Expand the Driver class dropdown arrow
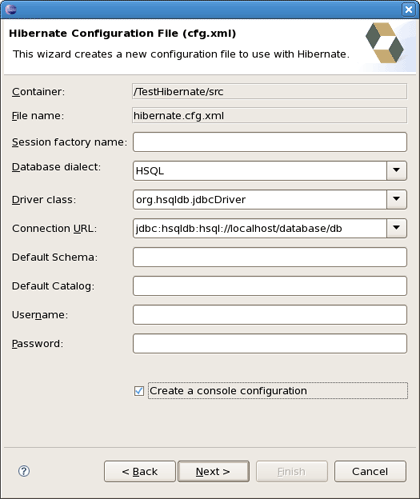The width and height of the screenshot is (420, 499). coord(396,199)
